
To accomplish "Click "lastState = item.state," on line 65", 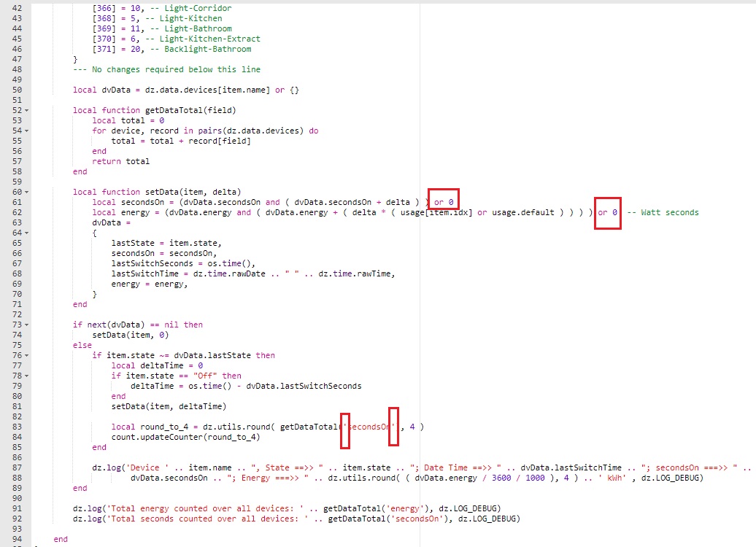I will click(x=166, y=243).
